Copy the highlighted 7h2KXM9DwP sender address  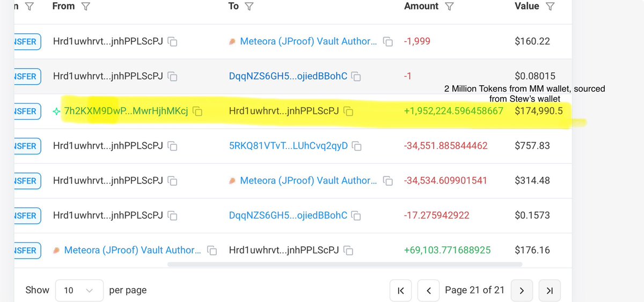click(x=197, y=112)
